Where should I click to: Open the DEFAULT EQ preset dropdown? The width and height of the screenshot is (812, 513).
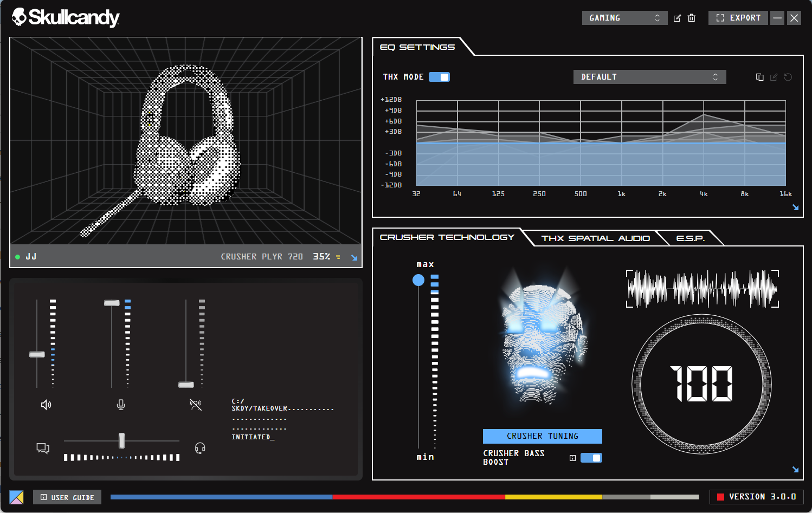[x=649, y=76]
